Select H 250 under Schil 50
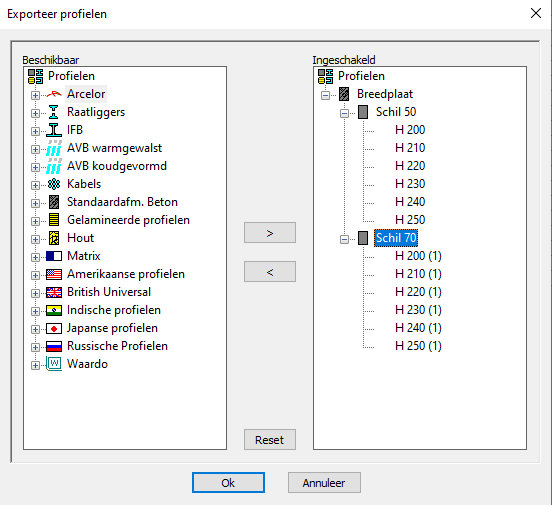This screenshot has width=552, height=505. [x=410, y=220]
